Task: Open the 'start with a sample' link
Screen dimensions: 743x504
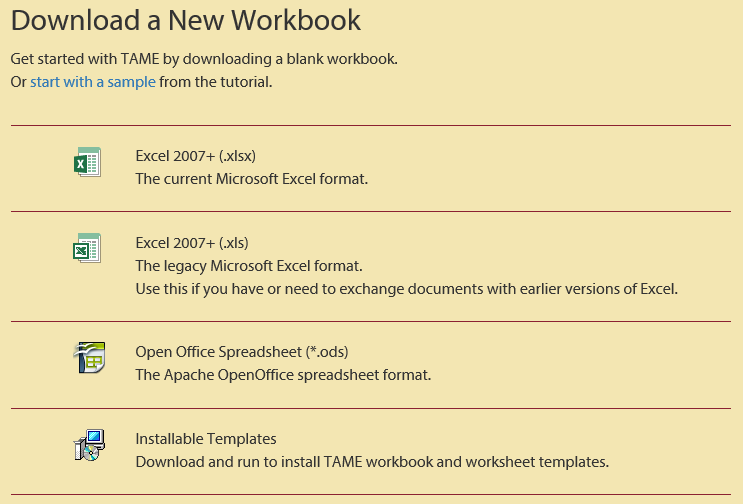Action: [x=93, y=82]
